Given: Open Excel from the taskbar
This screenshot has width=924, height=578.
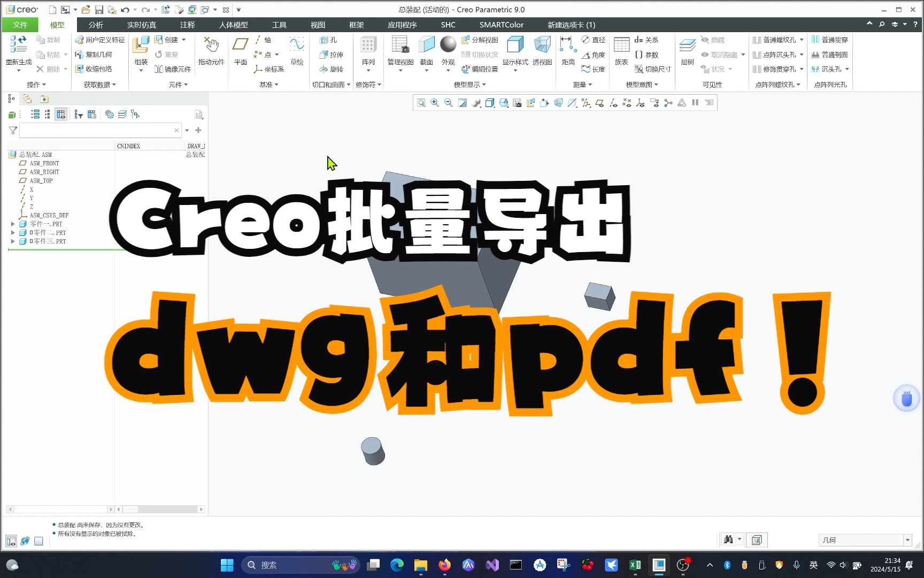Looking at the screenshot, I should (x=635, y=565).
